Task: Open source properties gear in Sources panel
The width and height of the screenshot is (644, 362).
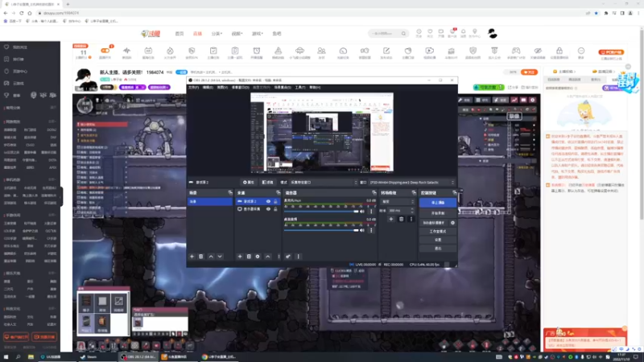Action: (258, 257)
